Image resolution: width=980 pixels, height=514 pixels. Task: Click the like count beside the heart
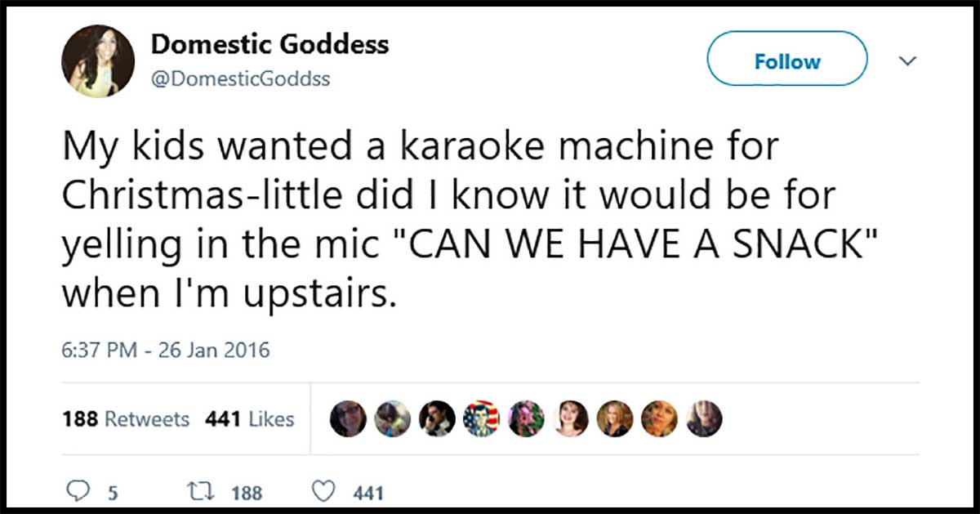(369, 493)
